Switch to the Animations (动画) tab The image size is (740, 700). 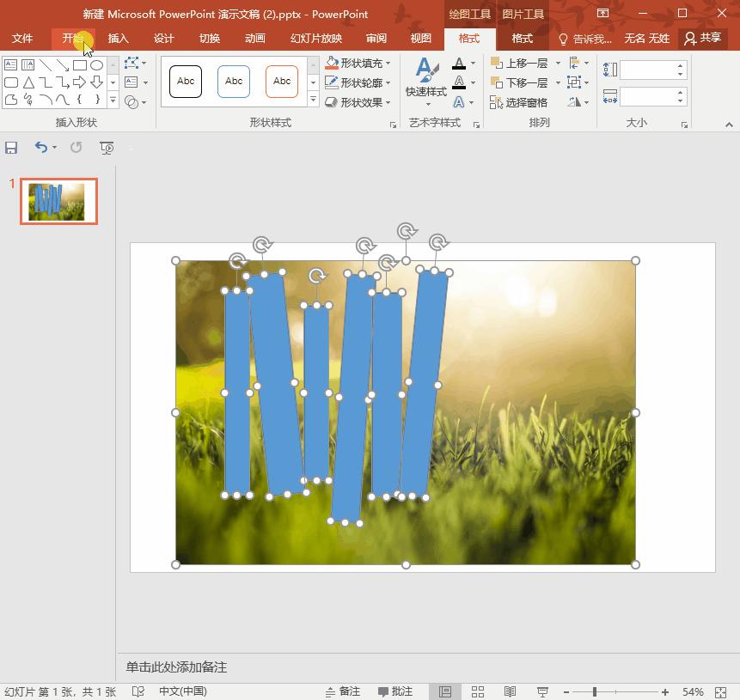point(254,39)
